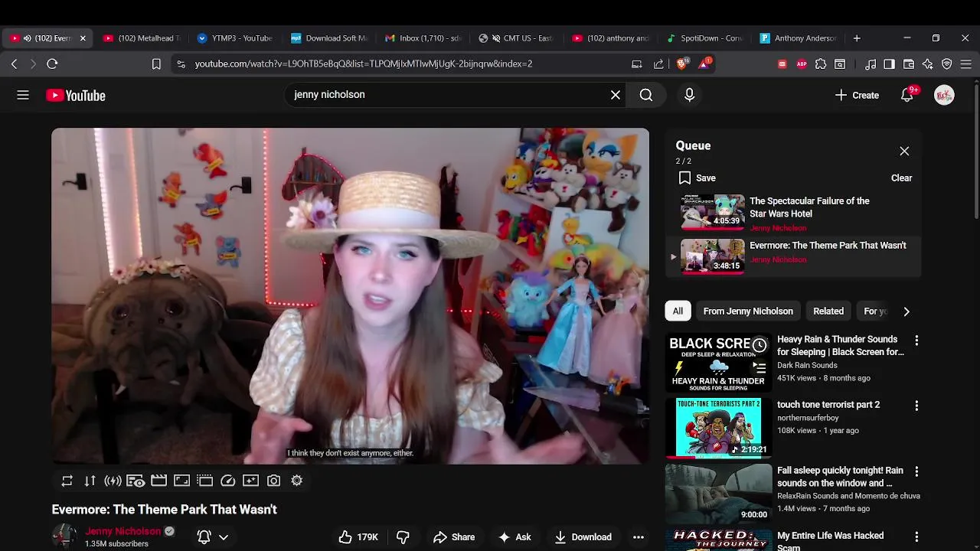Open playback speed gauge icon
Image resolution: width=980 pixels, height=551 pixels.
pyautogui.click(x=228, y=481)
